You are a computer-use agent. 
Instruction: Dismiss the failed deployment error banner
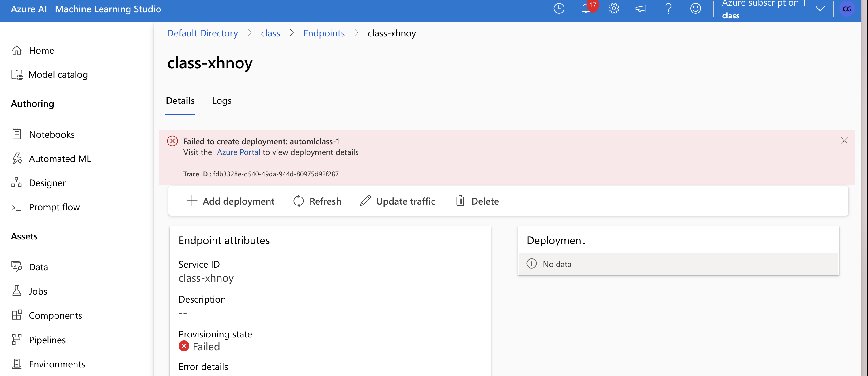pos(844,141)
